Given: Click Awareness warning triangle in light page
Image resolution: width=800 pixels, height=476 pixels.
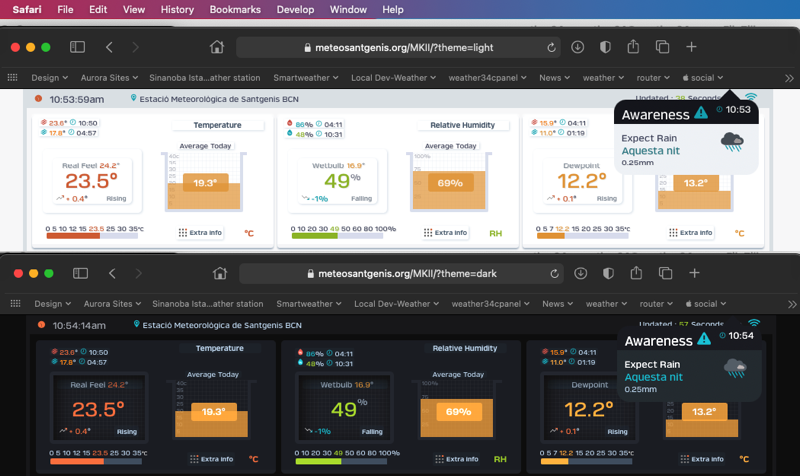Looking at the screenshot, I should coord(702,112).
